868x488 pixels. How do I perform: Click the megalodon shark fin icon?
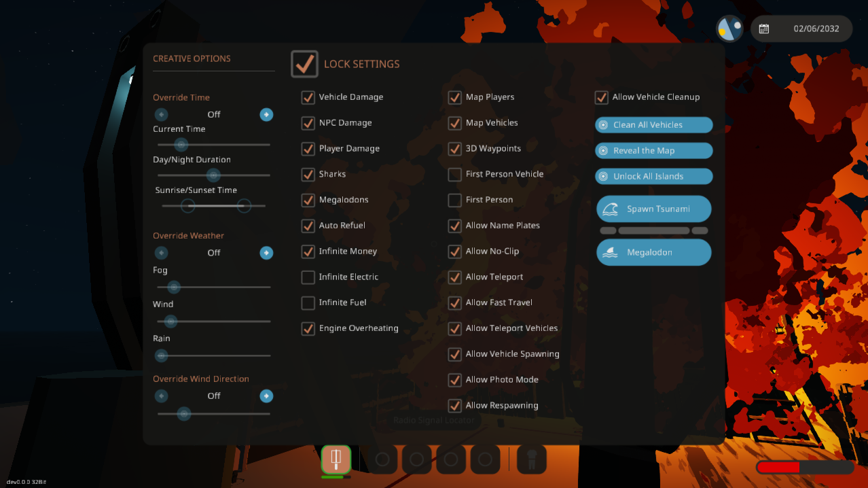(610, 252)
